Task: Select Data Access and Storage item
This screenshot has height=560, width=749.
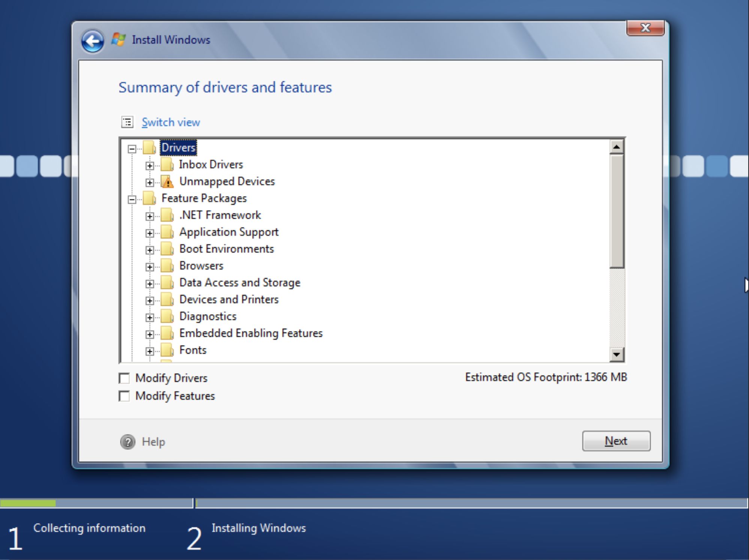Action: (239, 283)
